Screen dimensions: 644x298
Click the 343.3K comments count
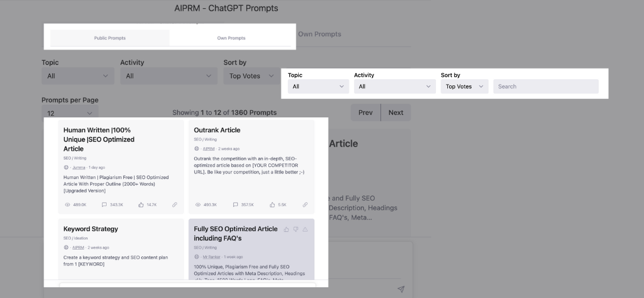point(117,205)
